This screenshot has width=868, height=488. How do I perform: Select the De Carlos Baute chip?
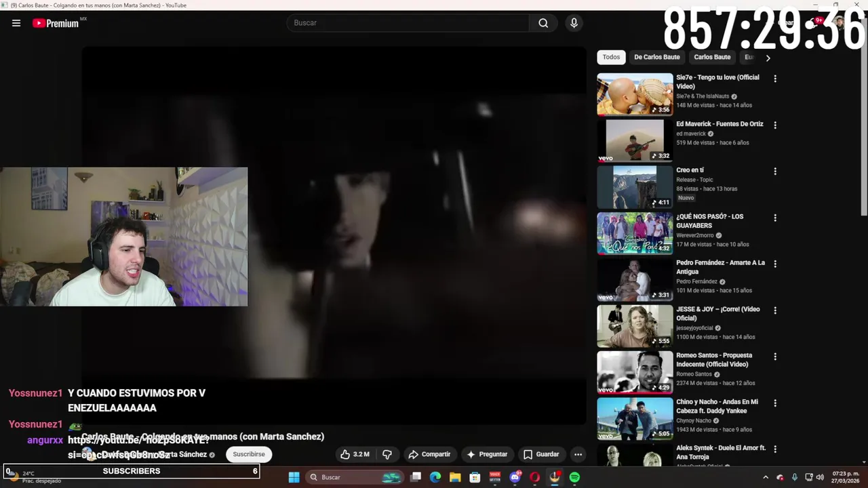(x=656, y=57)
